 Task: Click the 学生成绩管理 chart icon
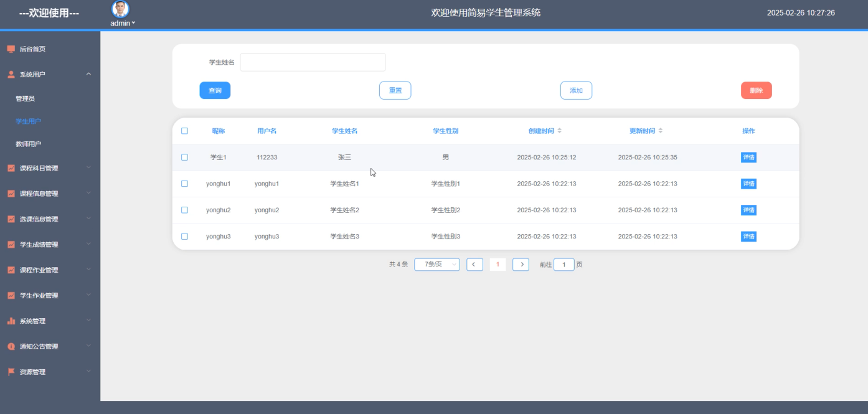[11, 245]
